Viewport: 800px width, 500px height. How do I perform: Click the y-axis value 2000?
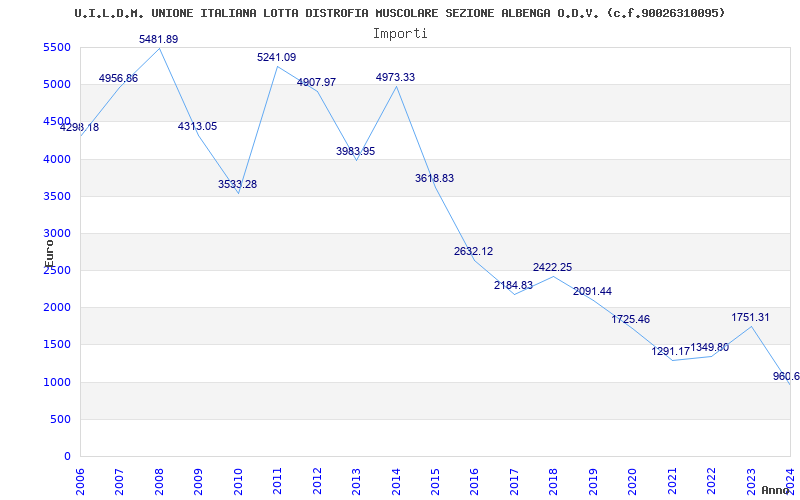click(57, 308)
